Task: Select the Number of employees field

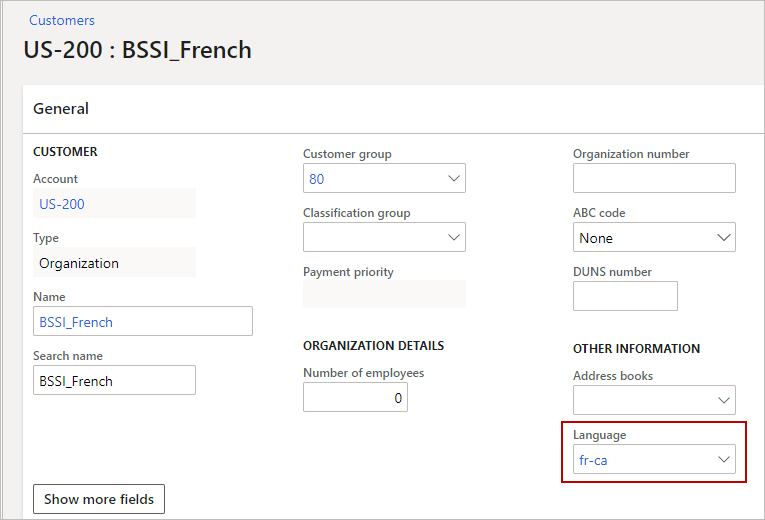Action: [x=355, y=398]
